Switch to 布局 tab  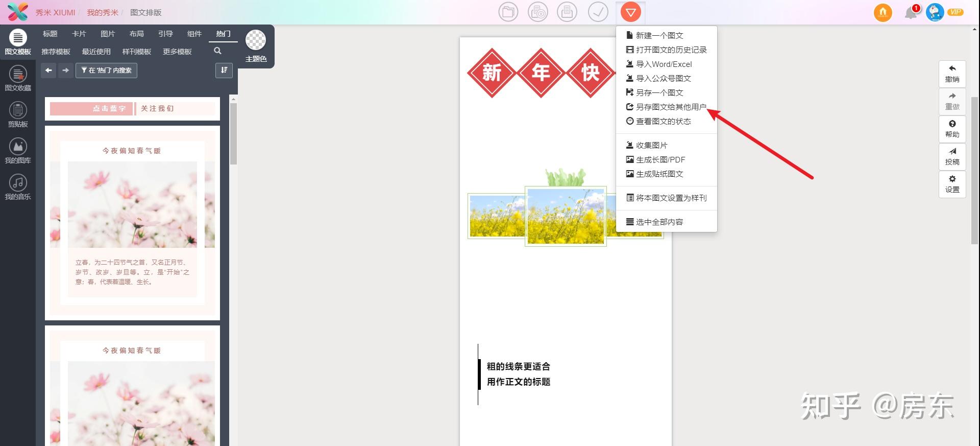(136, 34)
